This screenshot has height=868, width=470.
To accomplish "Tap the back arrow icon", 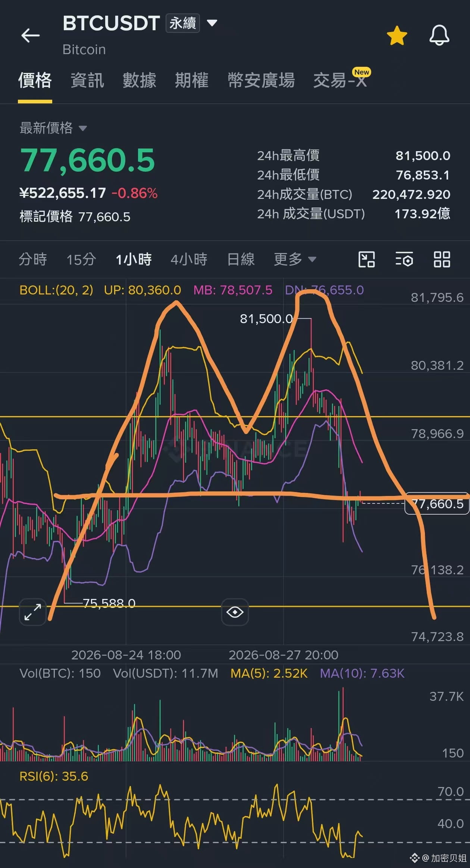I will coord(30,36).
